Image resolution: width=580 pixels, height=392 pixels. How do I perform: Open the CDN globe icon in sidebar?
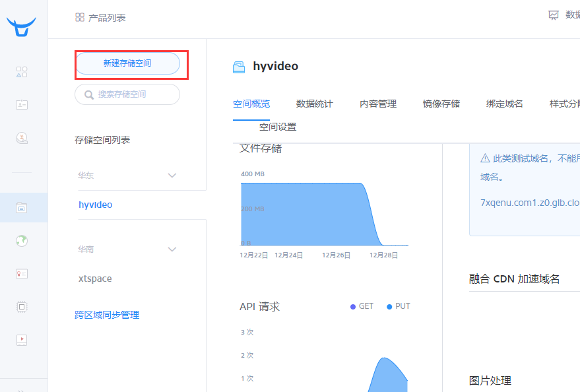tap(22, 241)
